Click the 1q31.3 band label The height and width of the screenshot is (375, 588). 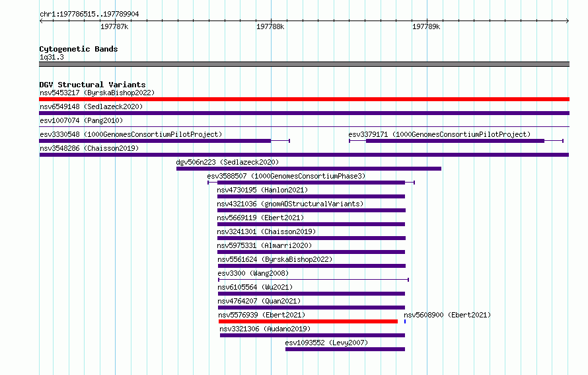click(52, 57)
